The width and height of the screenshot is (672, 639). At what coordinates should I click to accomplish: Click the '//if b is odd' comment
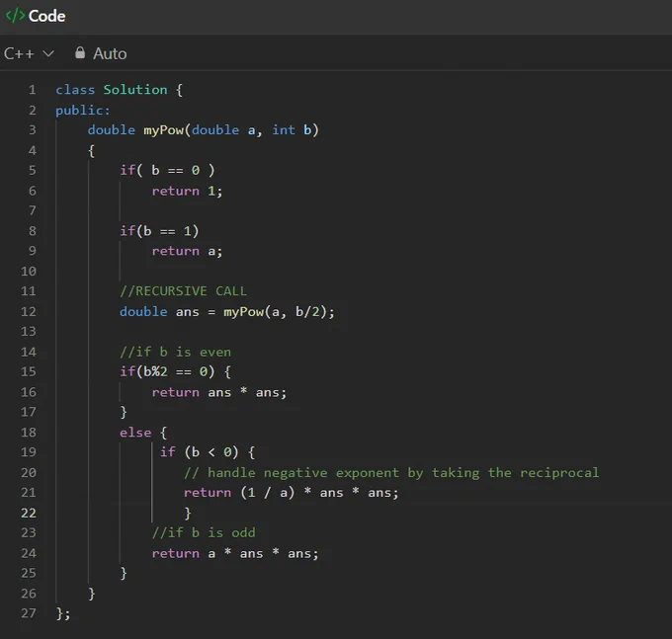(x=204, y=532)
